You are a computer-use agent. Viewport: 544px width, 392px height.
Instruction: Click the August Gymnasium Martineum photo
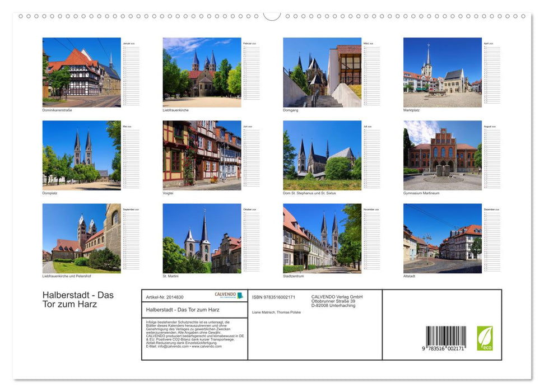click(x=443, y=155)
